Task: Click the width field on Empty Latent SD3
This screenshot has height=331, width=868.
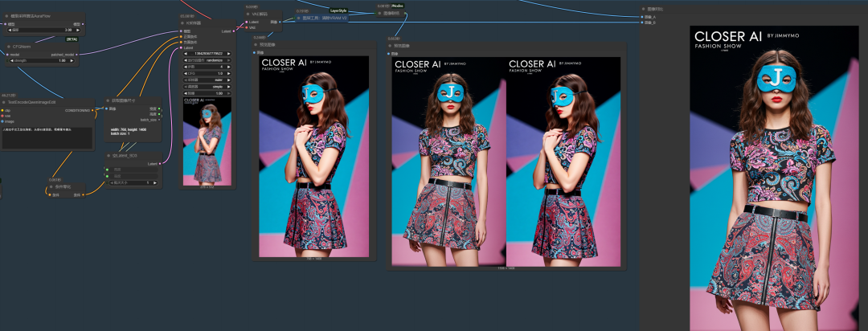Action: tap(133, 170)
